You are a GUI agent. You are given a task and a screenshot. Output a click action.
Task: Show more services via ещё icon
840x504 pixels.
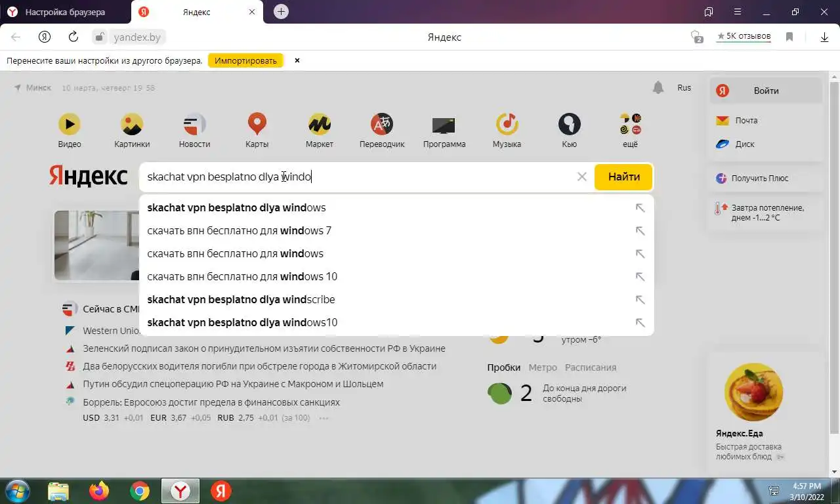(x=630, y=124)
